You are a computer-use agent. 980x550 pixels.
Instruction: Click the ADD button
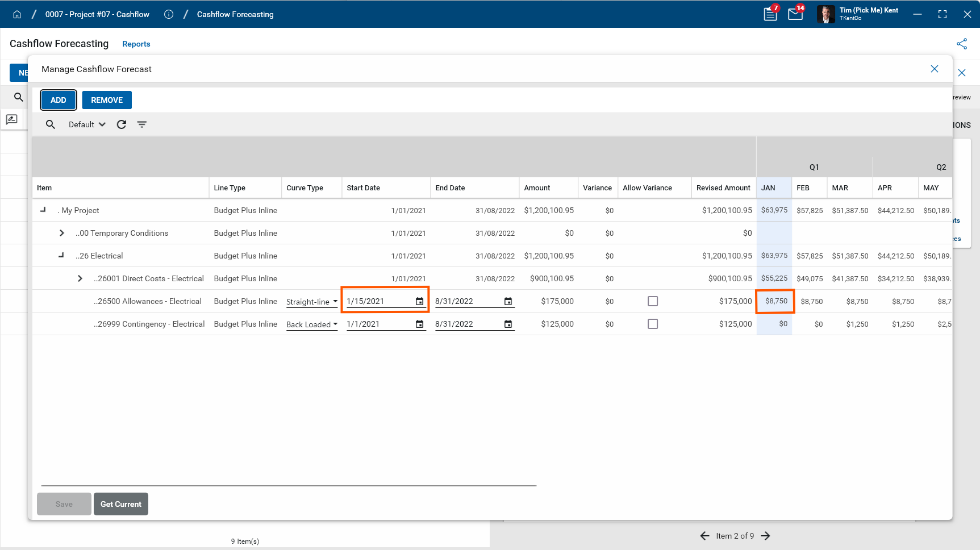(x=59, y=100)
